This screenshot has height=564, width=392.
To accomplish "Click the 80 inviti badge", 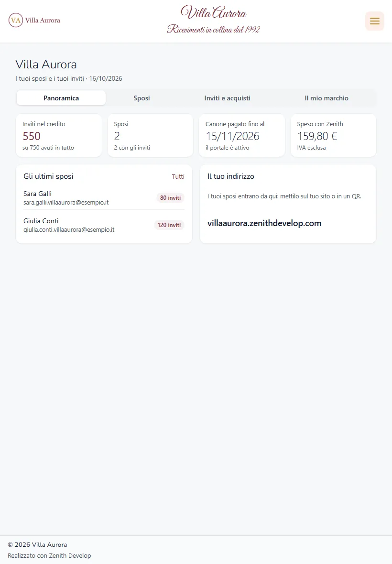I will click(171, 198).
